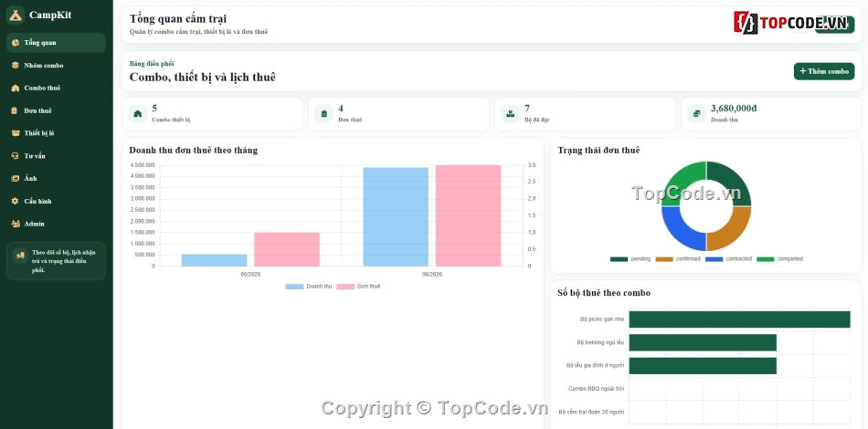The width and height of the screenshot is (868, 429).
Task: Click the 'Trạng thái đơn thuê' title
Action: pyautogui.click(x=598, y=150)
